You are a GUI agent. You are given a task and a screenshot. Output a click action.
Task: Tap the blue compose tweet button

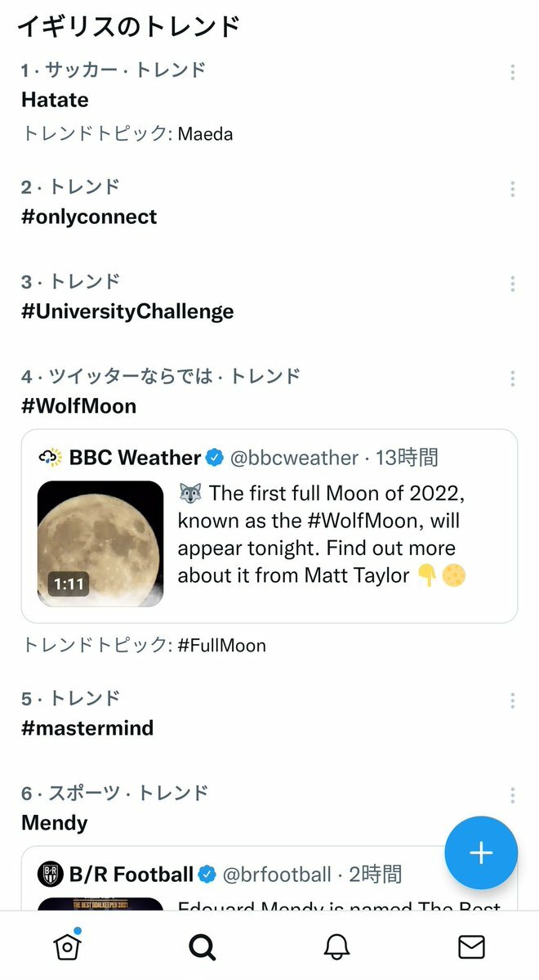point(481,853)
